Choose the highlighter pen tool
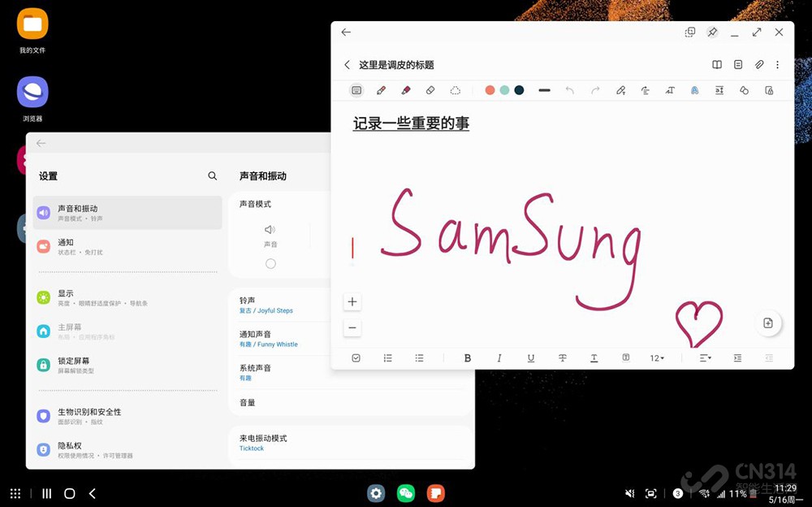The width and height of the screenshot is (812, 507). 406,90
